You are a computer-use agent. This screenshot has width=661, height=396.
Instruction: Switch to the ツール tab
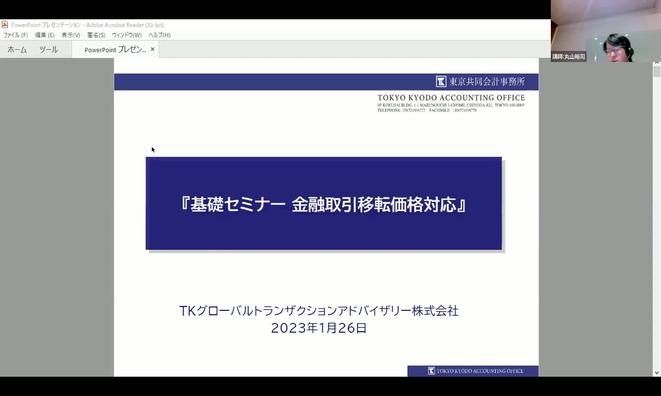pyautogui.click(x=48, y=50)
